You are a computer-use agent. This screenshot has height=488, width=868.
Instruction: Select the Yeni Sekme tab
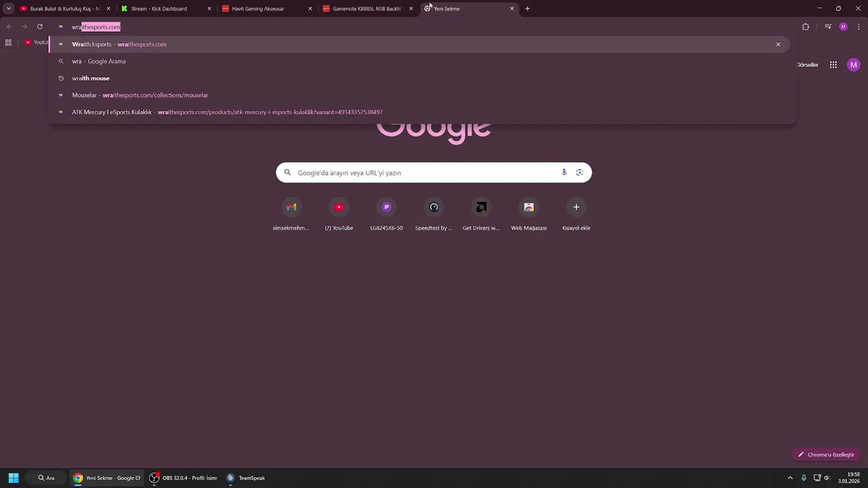click(468, 9)
